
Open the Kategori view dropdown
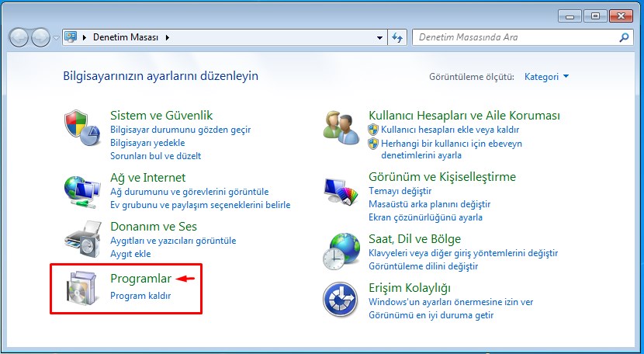[x=546, y=76]
